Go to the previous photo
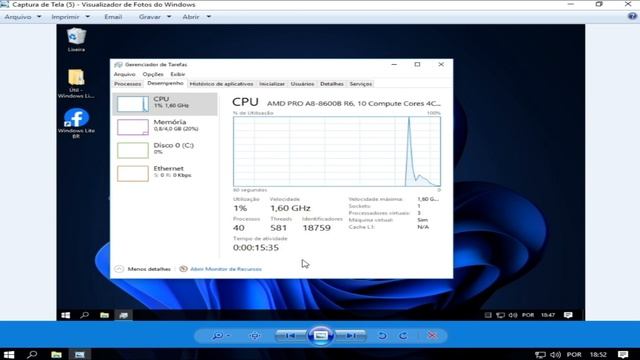The height and width of the screenshot is (360, 640). pyautogui.click(x=291, y=336)
